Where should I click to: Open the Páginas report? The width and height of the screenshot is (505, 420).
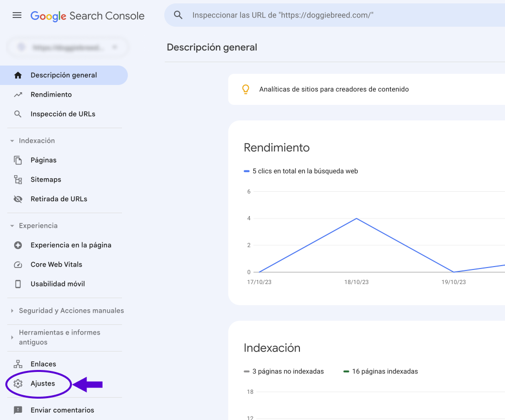pyautogui.click(x=43, y=160)
